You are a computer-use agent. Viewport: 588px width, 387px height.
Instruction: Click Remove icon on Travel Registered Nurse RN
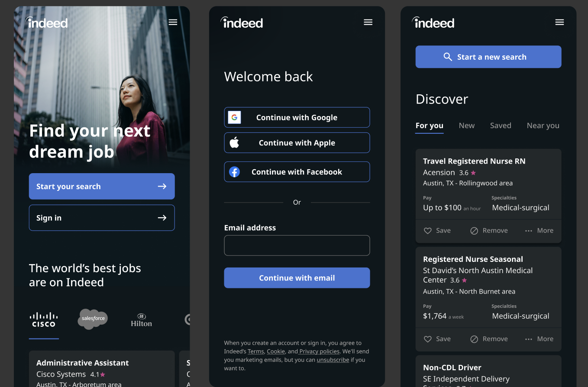tap(474, 231)
